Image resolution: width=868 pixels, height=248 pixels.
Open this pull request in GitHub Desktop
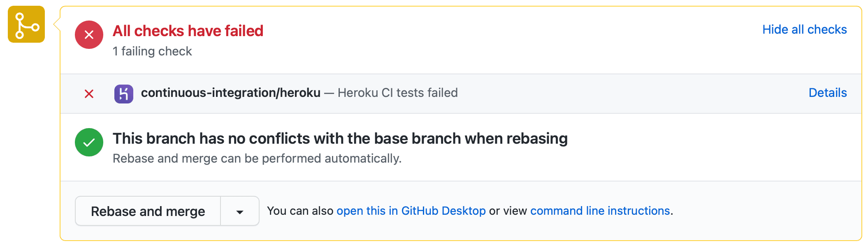pyautogui.click(x=411, y=211)
